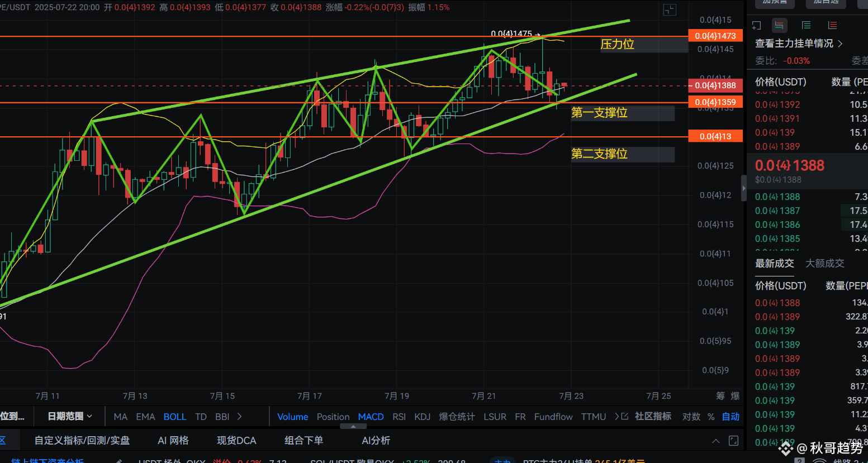Click the 委比 -0.03% value
The image size is (868, 463).
click(796, 61)
